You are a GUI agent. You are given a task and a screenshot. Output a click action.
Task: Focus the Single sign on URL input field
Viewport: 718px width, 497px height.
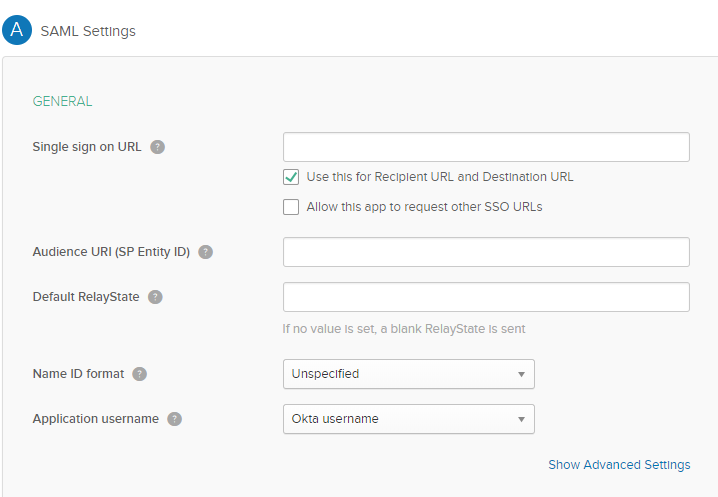click(486, 147)
